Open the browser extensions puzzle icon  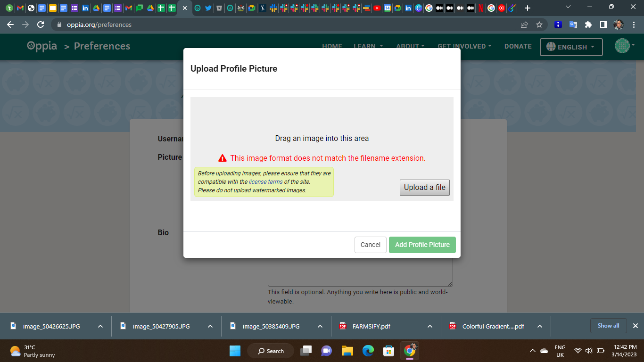pyautogui.click(x=588, y=24)
